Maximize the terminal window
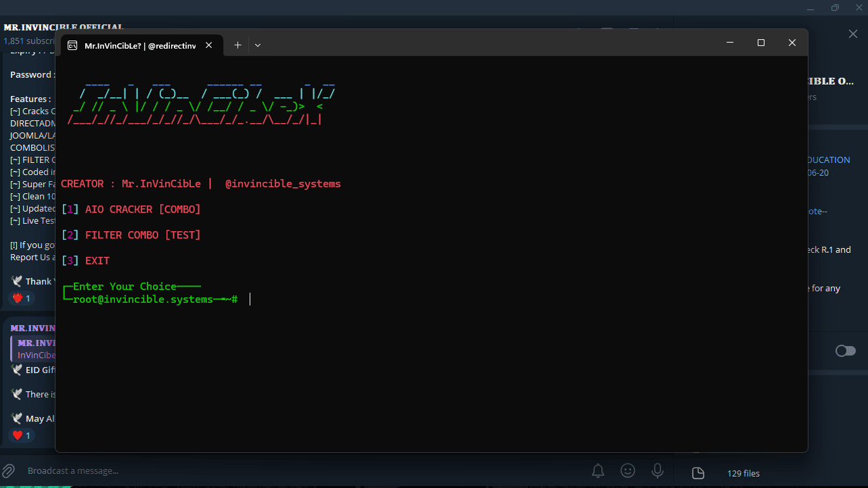868x488 pixels. tap(761, 42)
